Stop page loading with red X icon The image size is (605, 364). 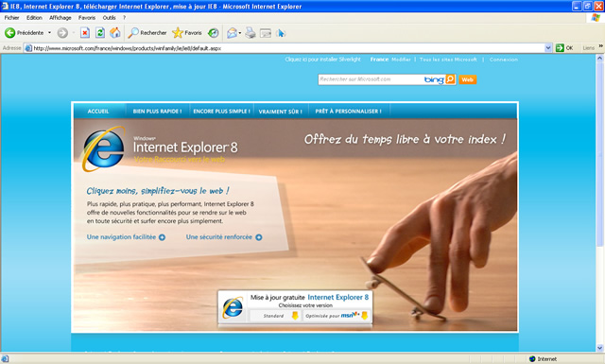point(85,33)
